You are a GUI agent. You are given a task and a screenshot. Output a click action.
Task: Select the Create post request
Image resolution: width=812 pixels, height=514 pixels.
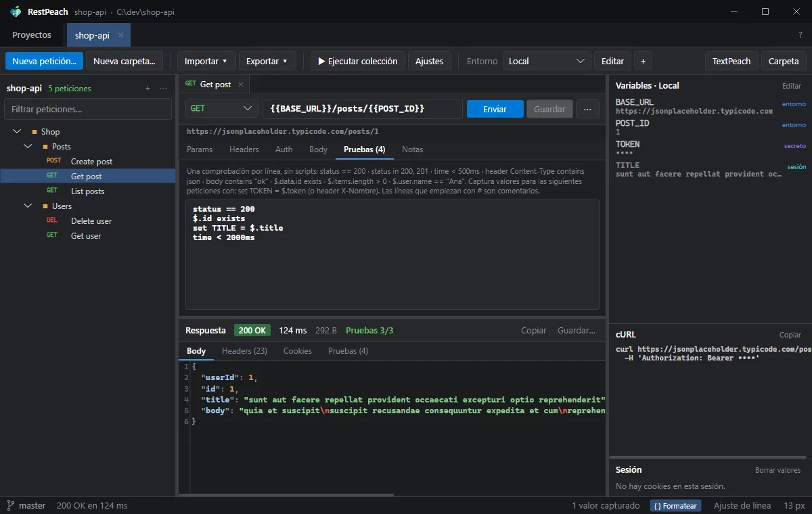88,162
